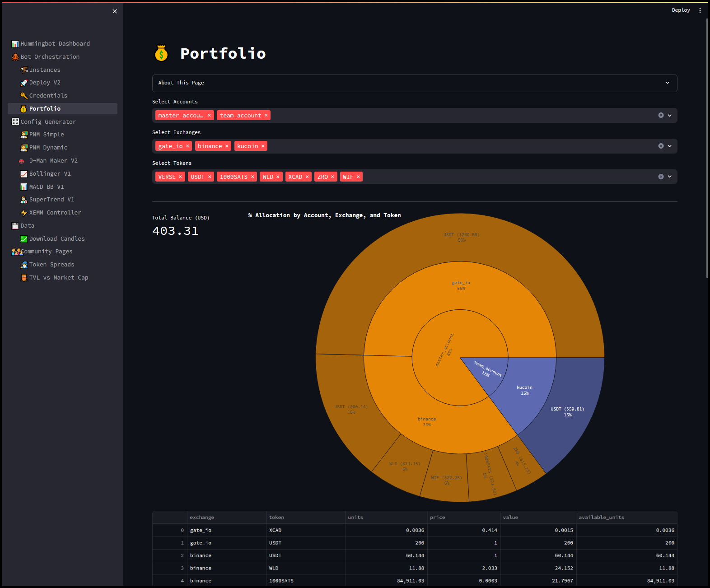
Task: Open the Instances page in sidebar
Action: click(x=45, y=70)
